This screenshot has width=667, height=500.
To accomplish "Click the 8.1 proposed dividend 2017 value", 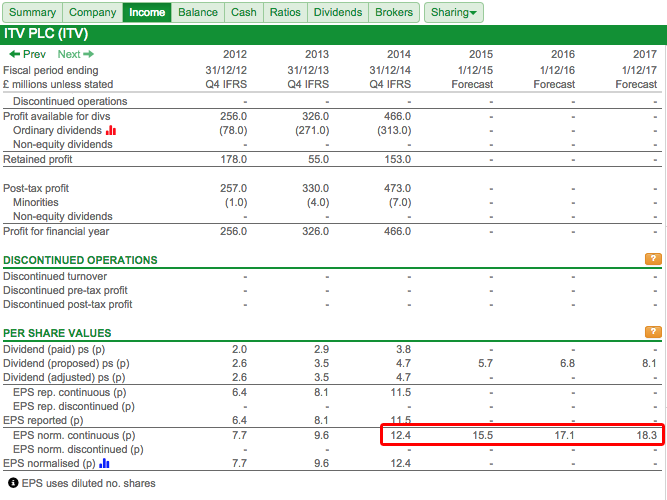I will click(x=649, y=363).
